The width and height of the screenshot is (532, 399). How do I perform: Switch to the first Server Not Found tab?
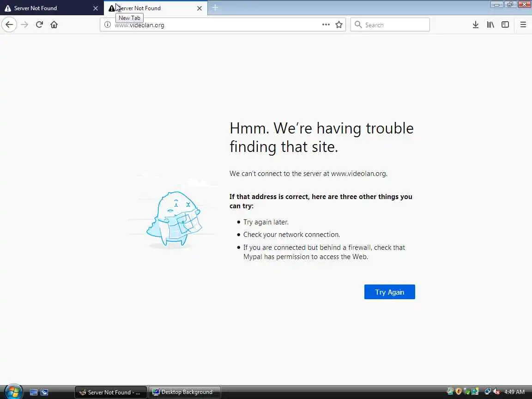click(x=52, y=8)
